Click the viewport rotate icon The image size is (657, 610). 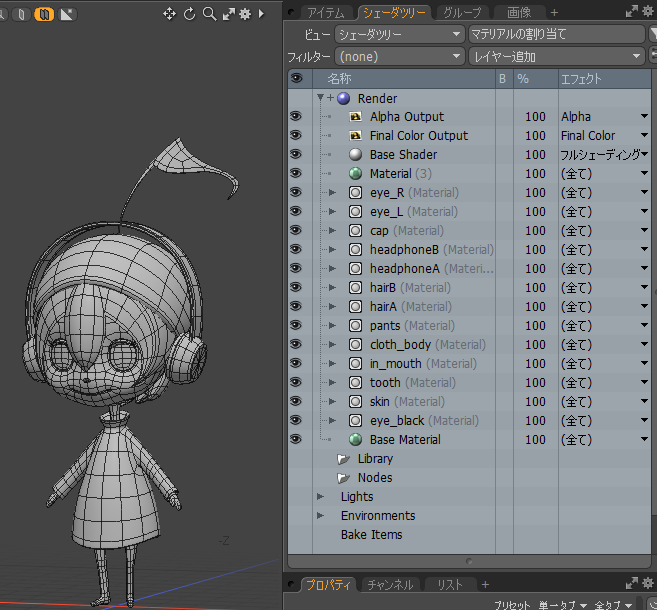pos(189,14)
